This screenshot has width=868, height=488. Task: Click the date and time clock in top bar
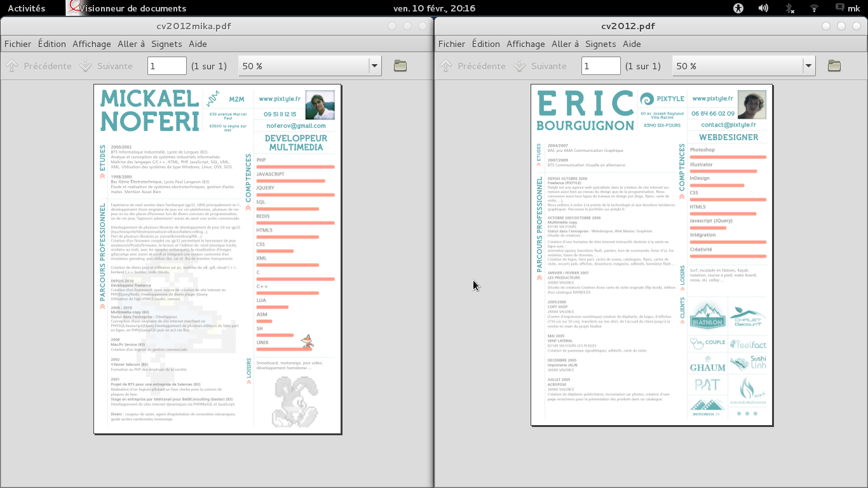(x=434, y=8)
